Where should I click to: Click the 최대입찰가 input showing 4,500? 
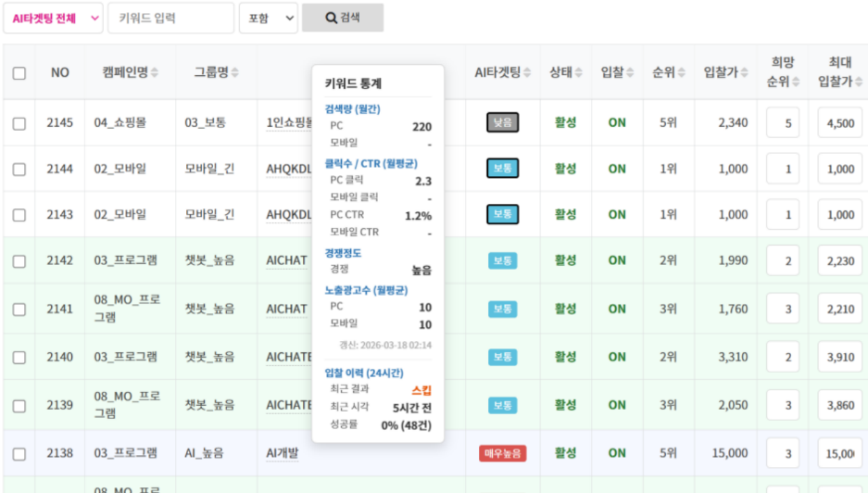(x=840, y=123)
